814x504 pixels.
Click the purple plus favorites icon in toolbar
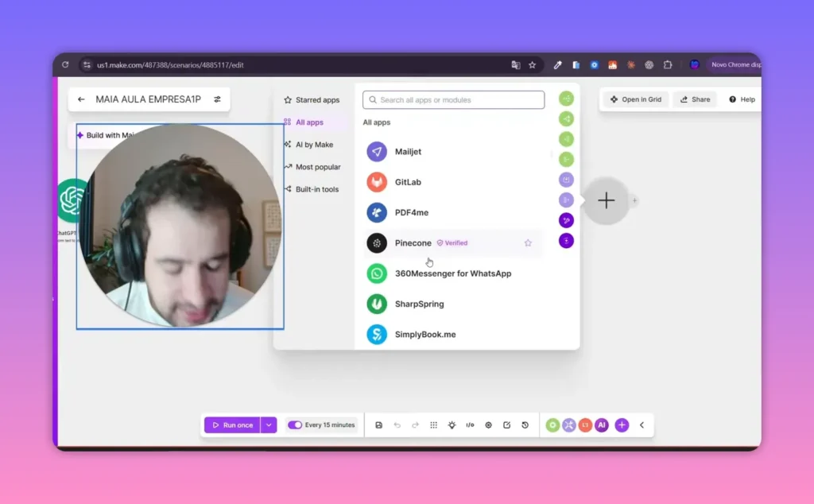pos(622,425)
